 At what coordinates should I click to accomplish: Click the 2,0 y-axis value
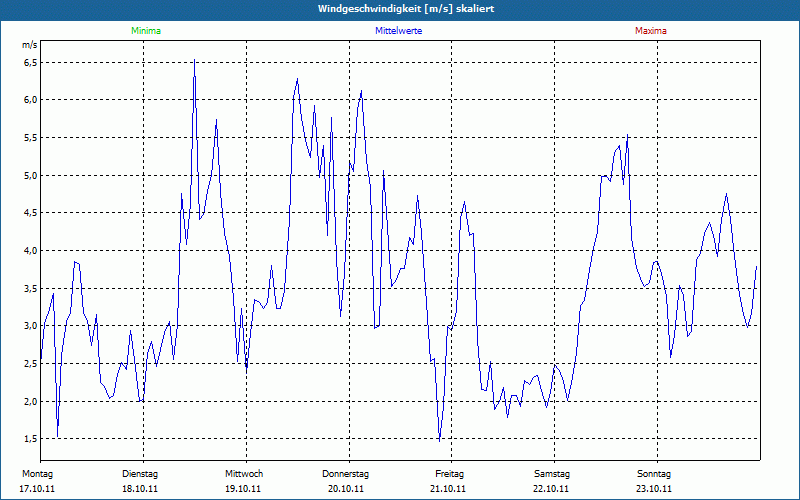[x=31, y=402]
